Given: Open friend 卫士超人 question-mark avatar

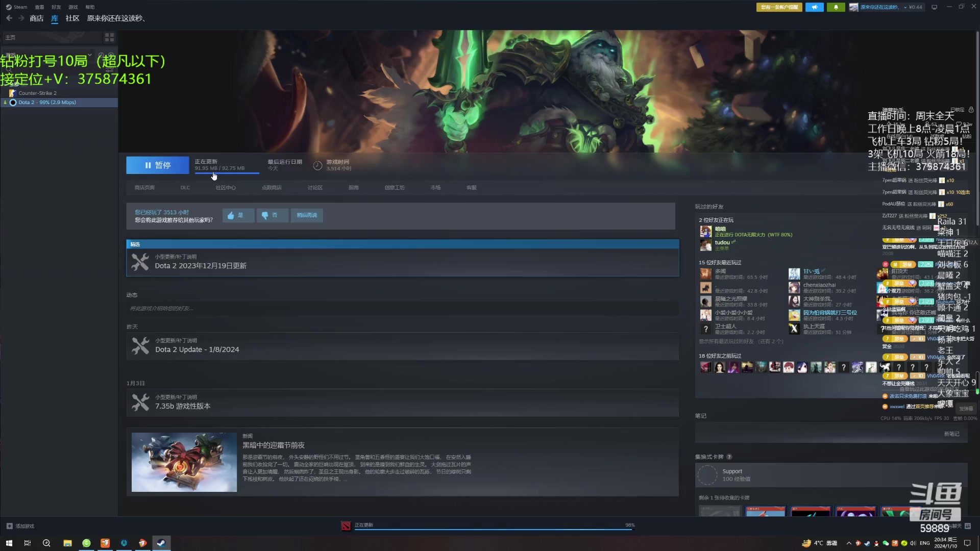Looking at the screenshot, I should point(706,329).
